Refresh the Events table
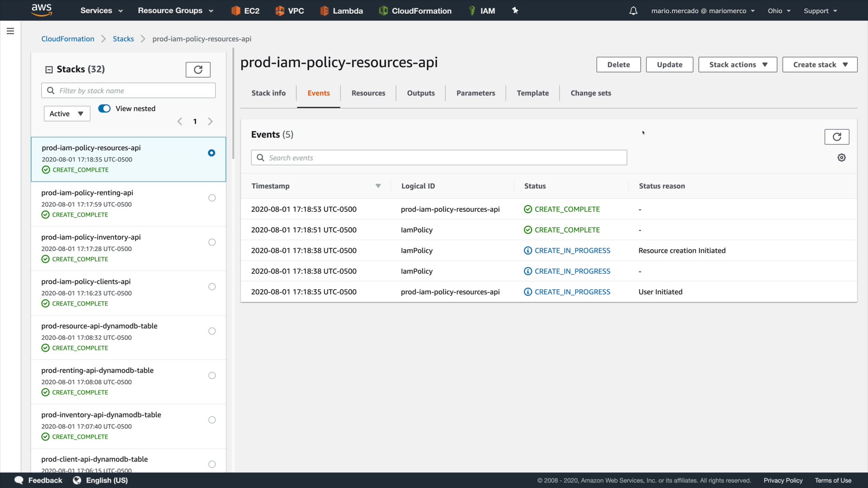 (x=837, y=137)
